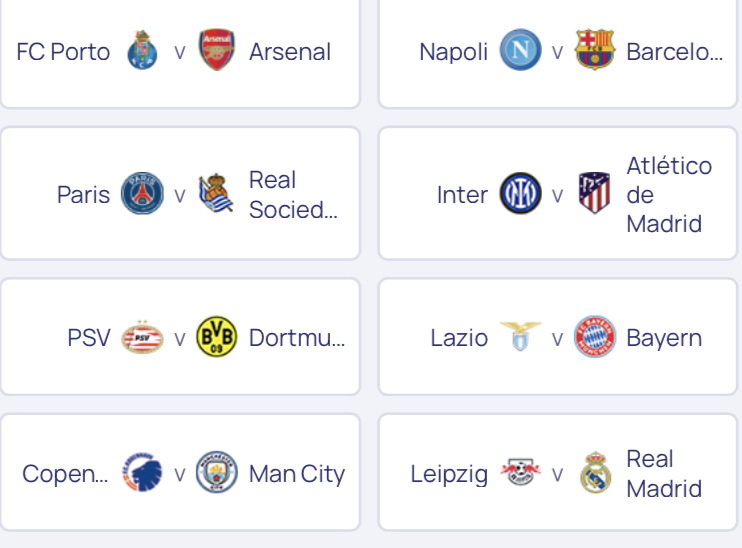Click the Inter Milan logo
The height and width of the screenshot is (548, 742).
click(521, 193)
